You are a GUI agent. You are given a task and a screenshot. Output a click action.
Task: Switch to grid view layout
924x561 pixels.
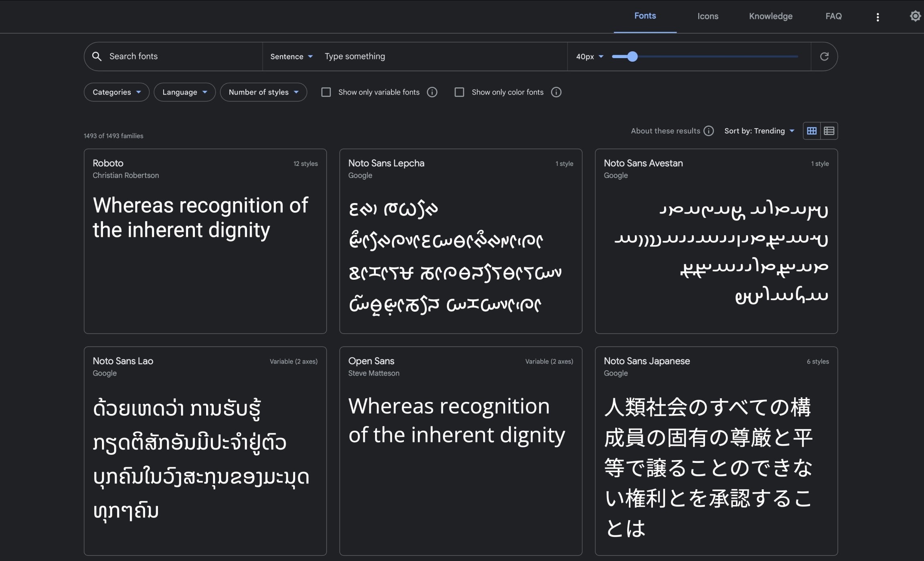pos(812,131)
